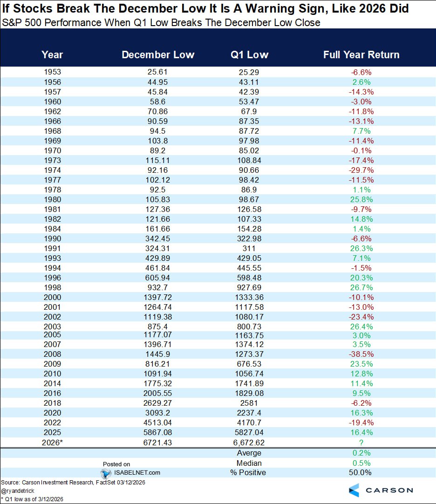Viewport: 436px width, 504px height.
Task: Click the Carson logo icon
Action: [x=354, y=490]
